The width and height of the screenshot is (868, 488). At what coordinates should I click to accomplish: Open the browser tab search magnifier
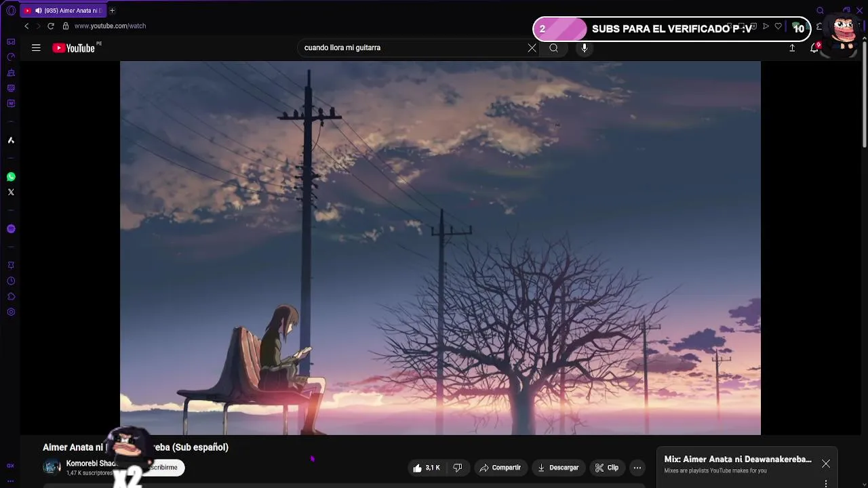821,11
